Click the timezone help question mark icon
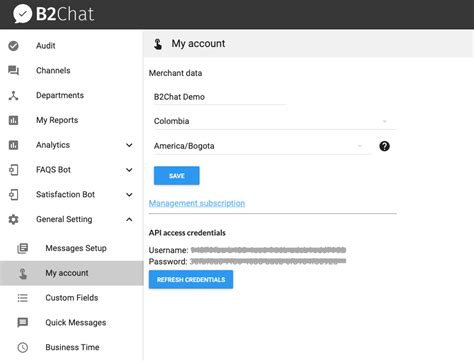Image resolution: width=474 pixels, height=361 pixels. [384, 146]
